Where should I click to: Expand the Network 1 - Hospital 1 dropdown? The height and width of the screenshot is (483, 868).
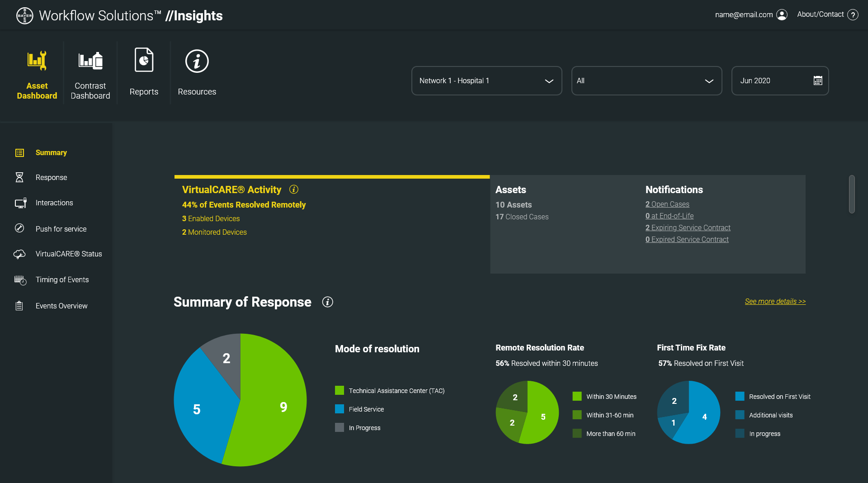pos(487,81)
